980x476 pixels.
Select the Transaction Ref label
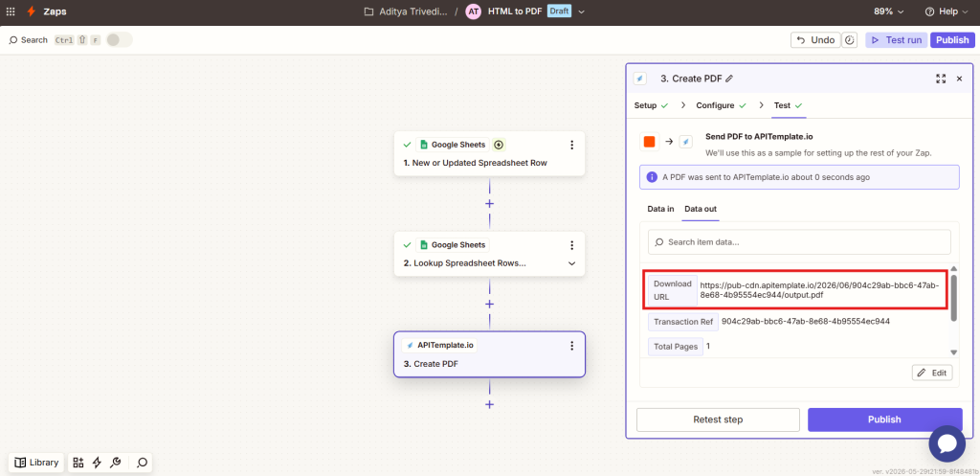pyautogui.click(x=683, y=322)
